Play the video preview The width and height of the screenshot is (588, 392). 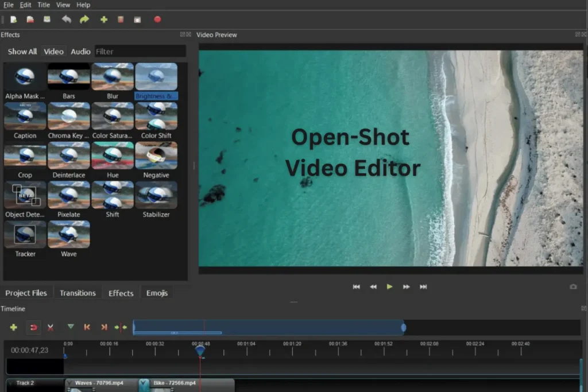pyautogui.click(x=390, y=287)
